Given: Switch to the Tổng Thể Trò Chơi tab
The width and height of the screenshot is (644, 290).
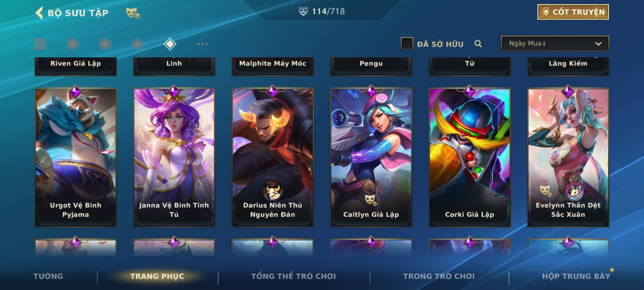Looking at the screenshot, I should (x=294, y=276).
